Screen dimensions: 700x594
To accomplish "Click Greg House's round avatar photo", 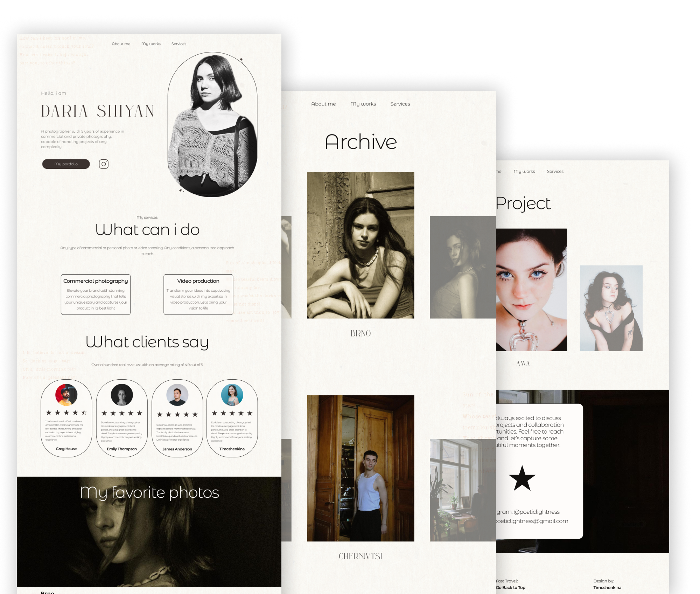I will 66,395.
